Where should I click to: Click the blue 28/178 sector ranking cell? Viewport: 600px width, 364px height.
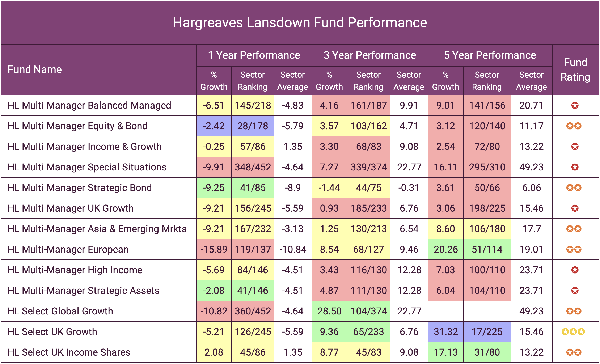[x=253, y=126]
